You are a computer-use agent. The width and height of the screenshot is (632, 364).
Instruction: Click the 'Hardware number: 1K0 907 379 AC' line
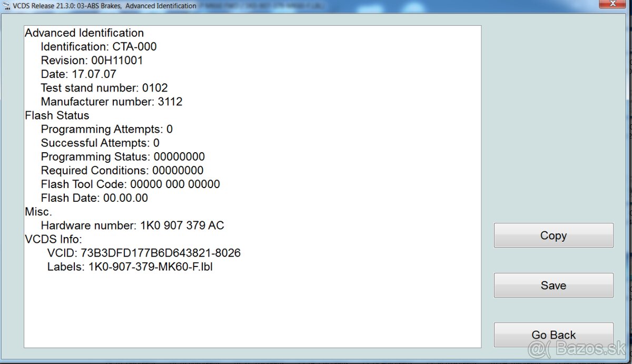click(132, 225)
